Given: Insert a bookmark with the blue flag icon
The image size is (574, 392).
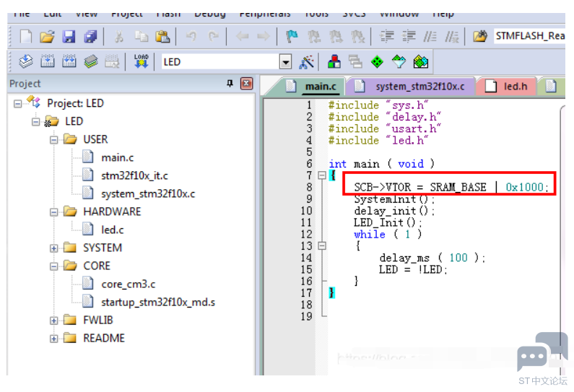Looking at the screenshot, I should (292, 37).
